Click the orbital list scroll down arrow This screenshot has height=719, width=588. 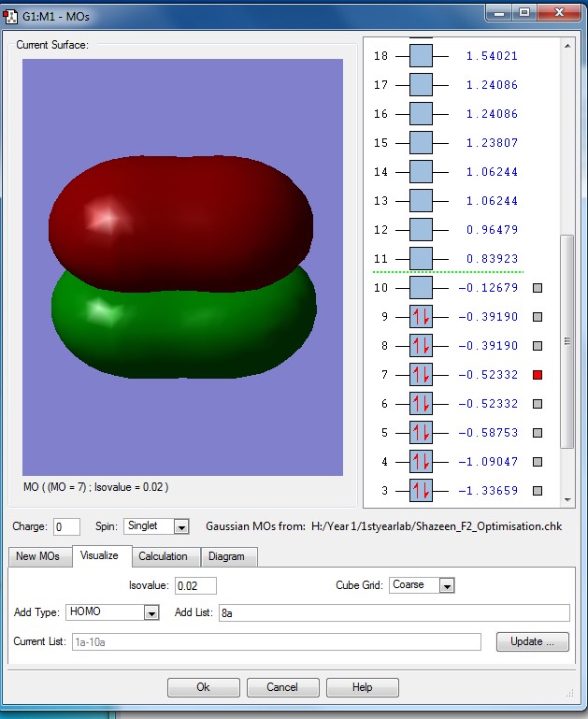pos(567,500)
